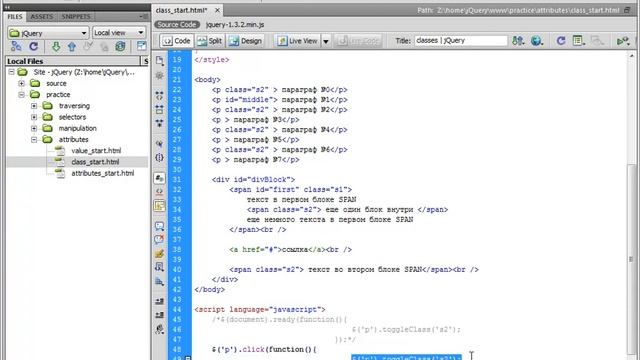Screen dimensions: 640x360
Task: Open related file jquery-1.3.2.min.js
Action: pos(235,25)
